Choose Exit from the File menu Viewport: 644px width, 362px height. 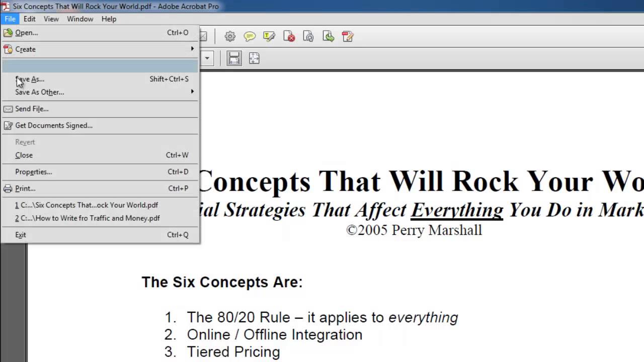click(x=100, y=234)
